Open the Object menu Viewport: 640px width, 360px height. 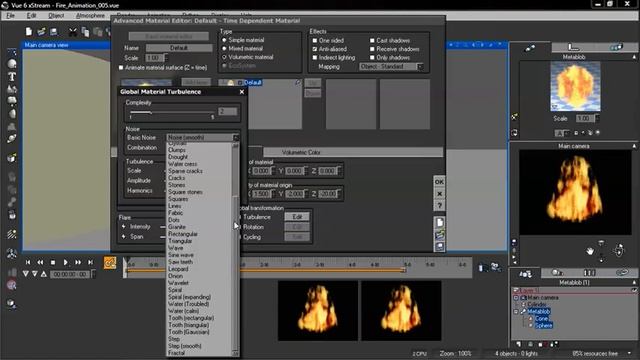pyautogui.click(x=56, y=16)
